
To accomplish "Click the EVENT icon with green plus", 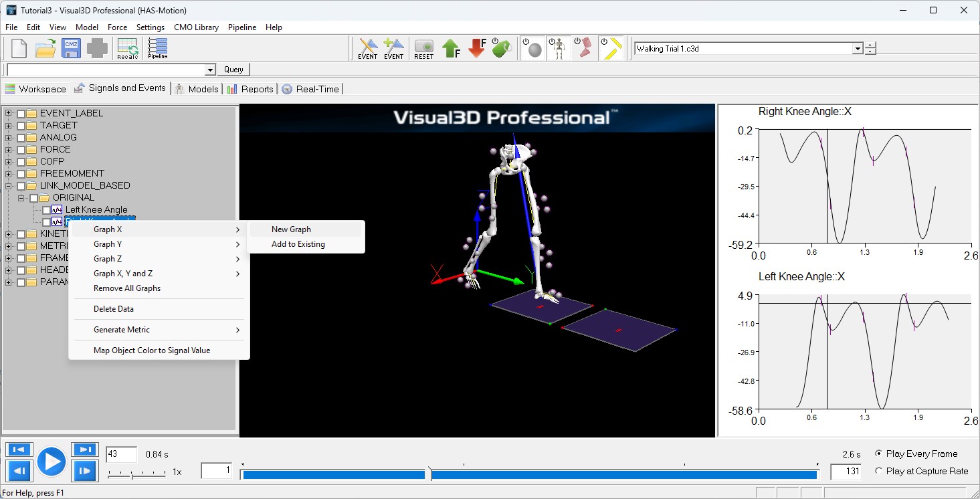I will pyautogui.click(x=394, y=48).
